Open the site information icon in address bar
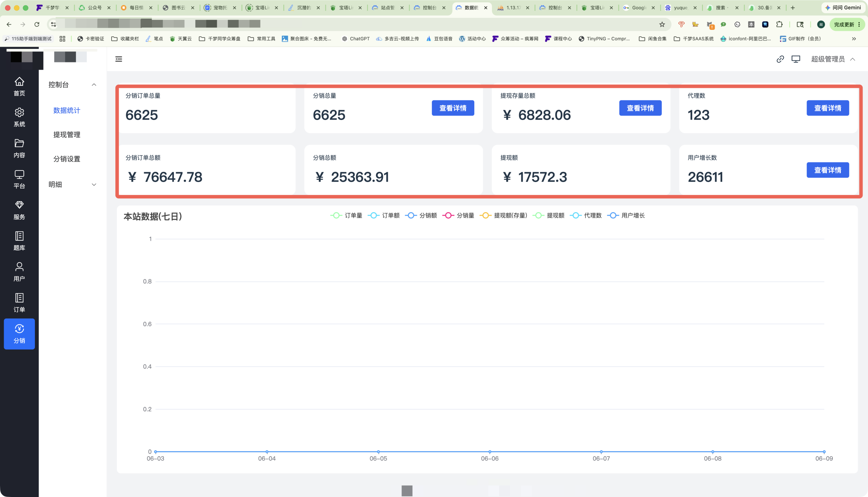 [54, 24]
